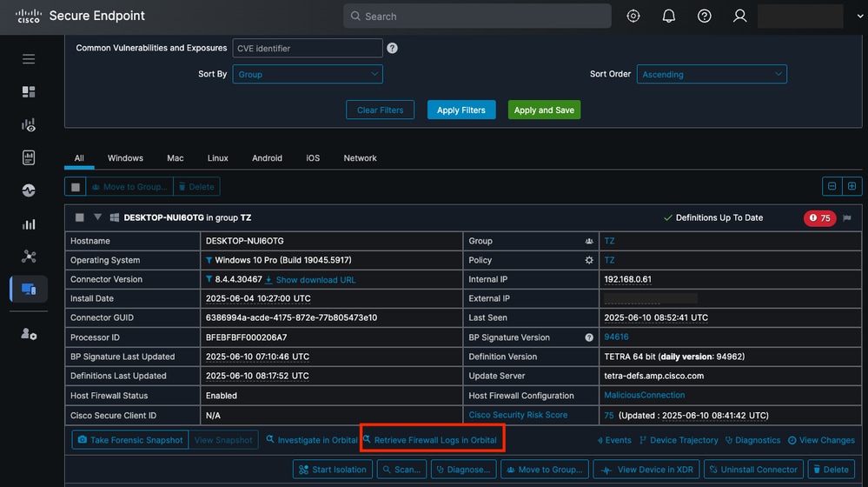Open the Sort Order Ascending dropdown

coord(712,74)
